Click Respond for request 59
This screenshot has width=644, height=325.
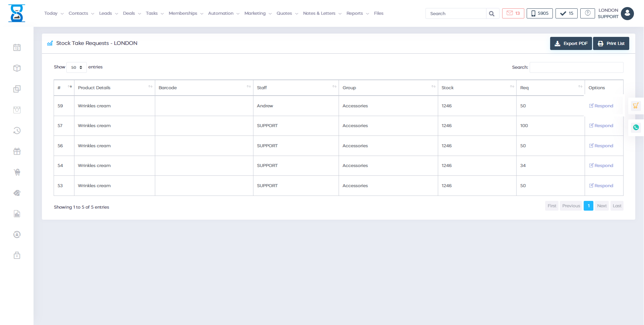point(601,106)
